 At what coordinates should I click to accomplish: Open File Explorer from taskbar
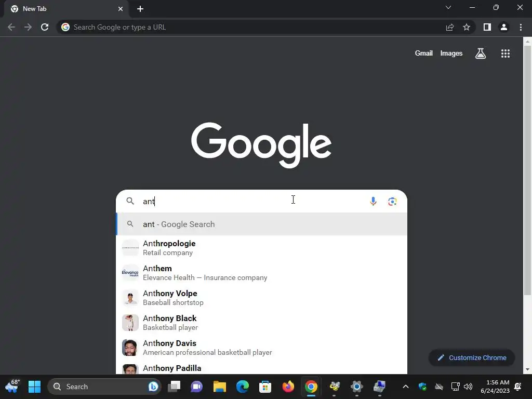pos(220,387)
